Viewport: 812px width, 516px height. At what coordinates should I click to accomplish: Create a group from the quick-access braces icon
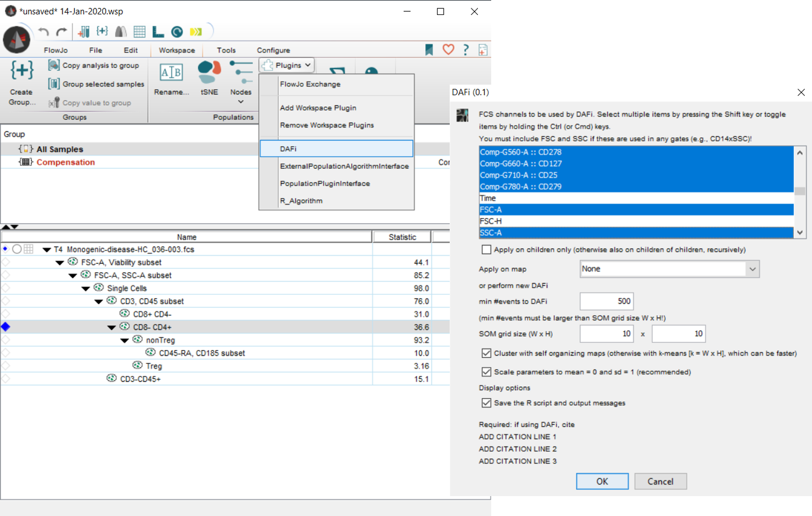[x=102, y=32]
